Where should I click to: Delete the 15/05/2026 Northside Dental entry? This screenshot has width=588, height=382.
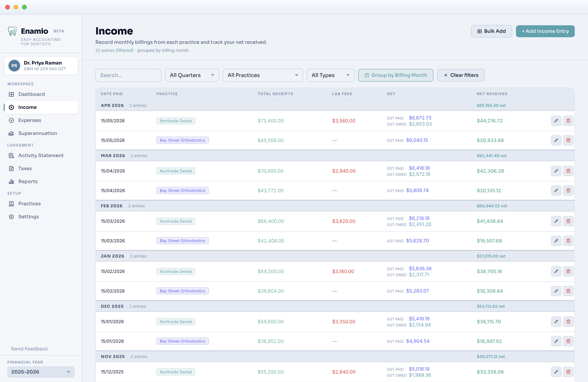pos(568,121)
